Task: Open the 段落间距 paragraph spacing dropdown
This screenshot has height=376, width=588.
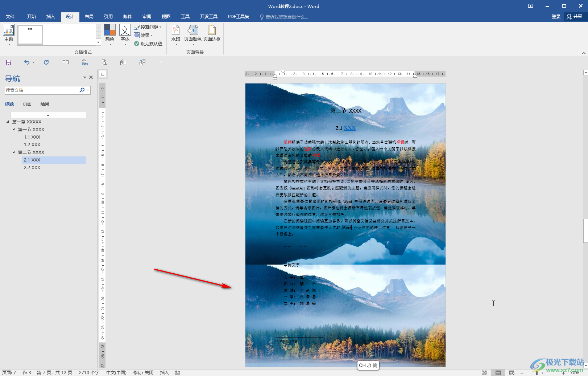Action: point(148,27)
